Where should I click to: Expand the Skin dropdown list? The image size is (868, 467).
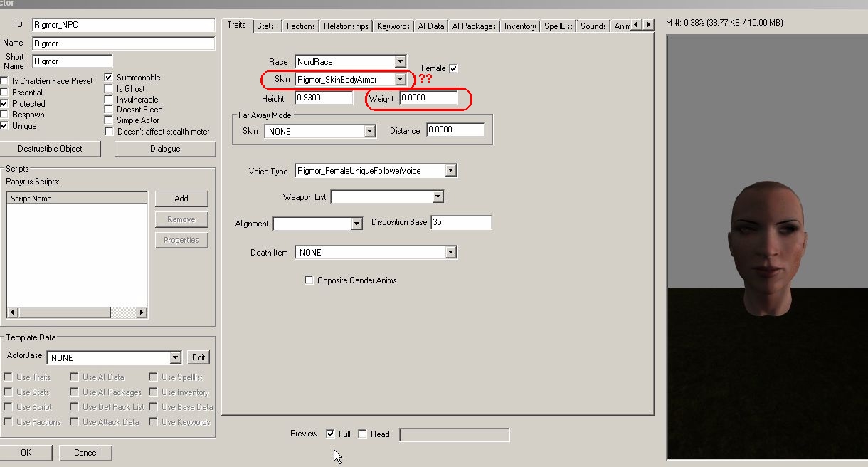pyautogui.click(x=400, y=80)
